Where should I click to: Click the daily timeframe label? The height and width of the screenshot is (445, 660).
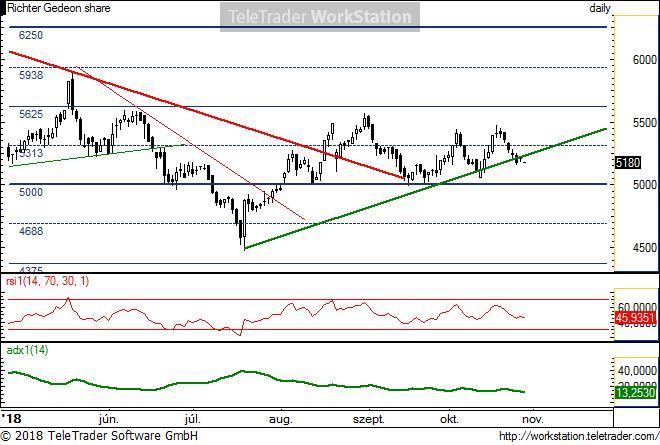pos(600,8)
